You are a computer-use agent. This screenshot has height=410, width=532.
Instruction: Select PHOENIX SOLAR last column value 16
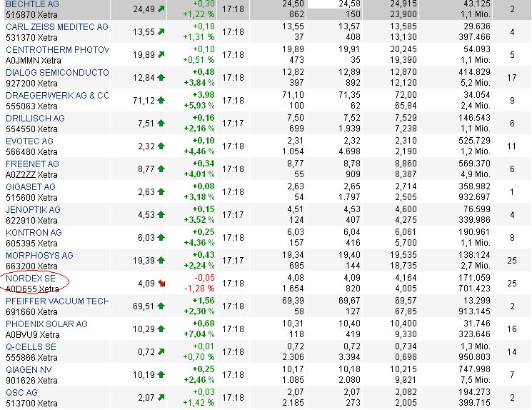511,329
